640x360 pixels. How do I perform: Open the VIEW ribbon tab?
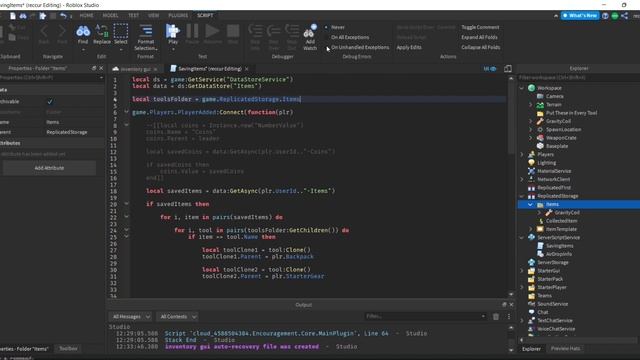(x=153, y=16)
